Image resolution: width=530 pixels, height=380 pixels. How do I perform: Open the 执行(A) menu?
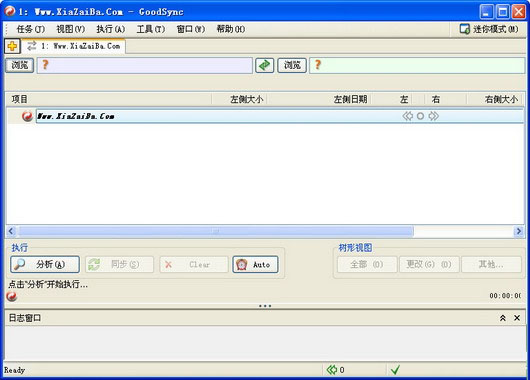[x=111, y=29]
